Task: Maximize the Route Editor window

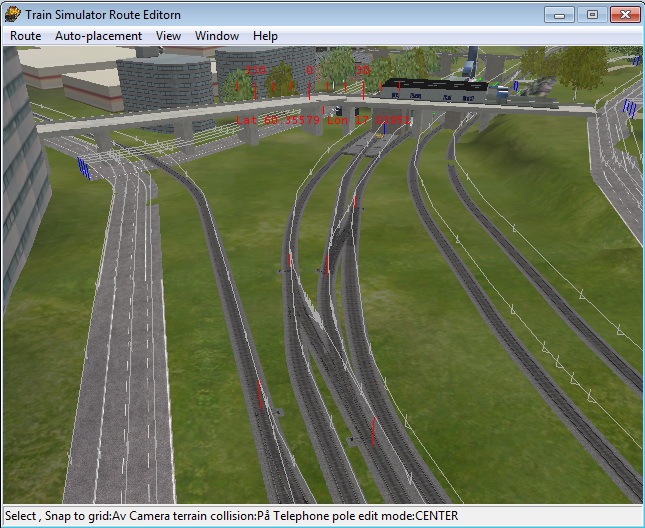Action: 592,14
